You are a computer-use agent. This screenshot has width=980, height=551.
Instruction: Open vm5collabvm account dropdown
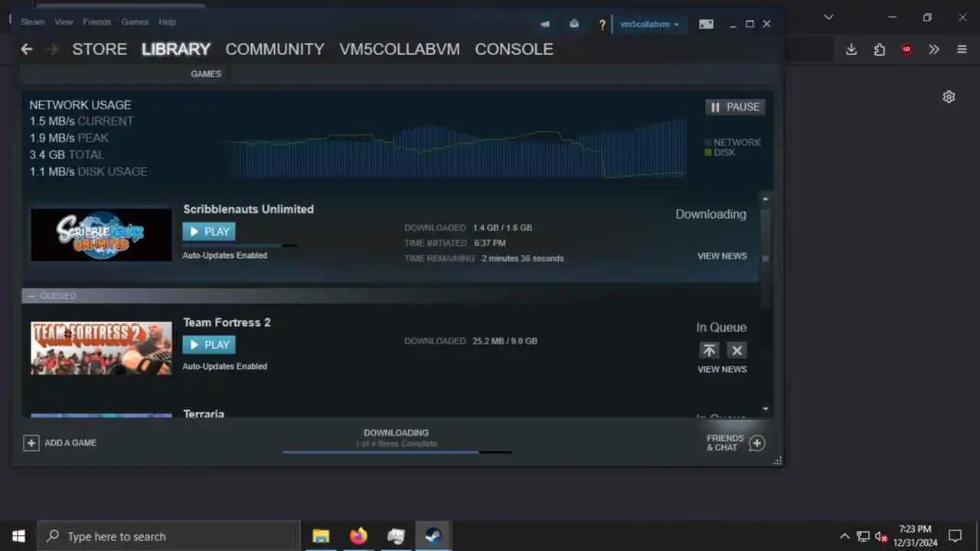coord(649,24)
